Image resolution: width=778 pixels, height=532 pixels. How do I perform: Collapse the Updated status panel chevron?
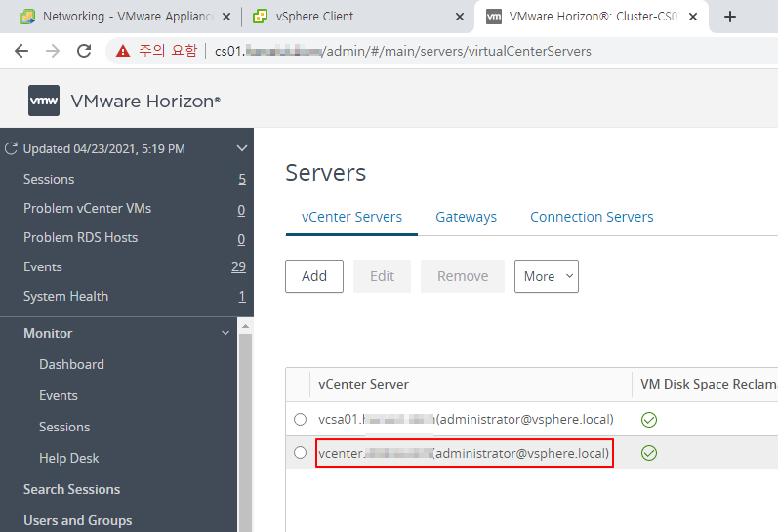tap(242, 148)
